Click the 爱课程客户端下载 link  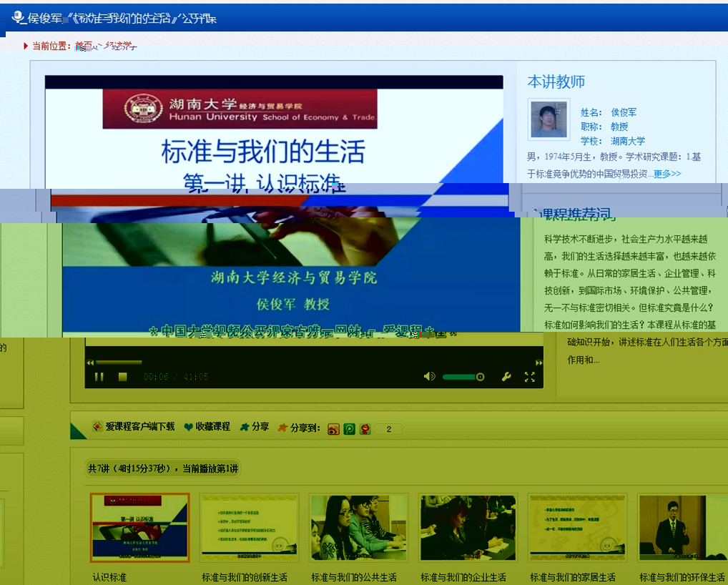click(x=139, y=427)
